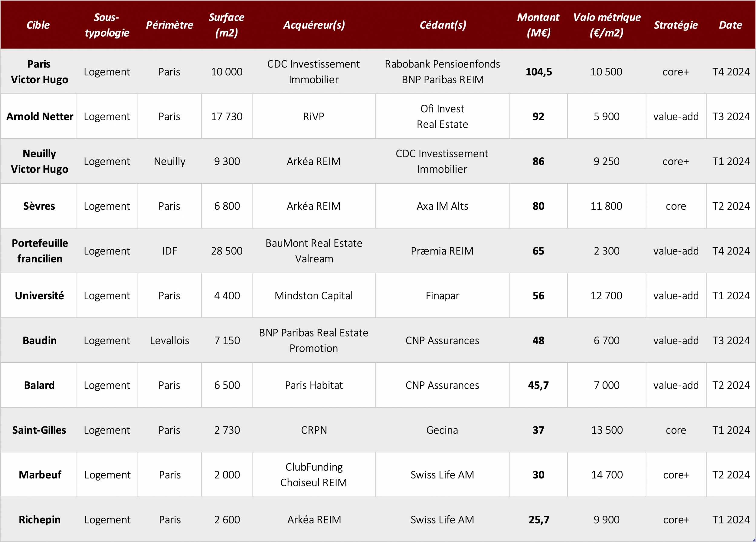Click the Cible column header
This screenshot has width=756, height=542.
[x=38, y=25]
